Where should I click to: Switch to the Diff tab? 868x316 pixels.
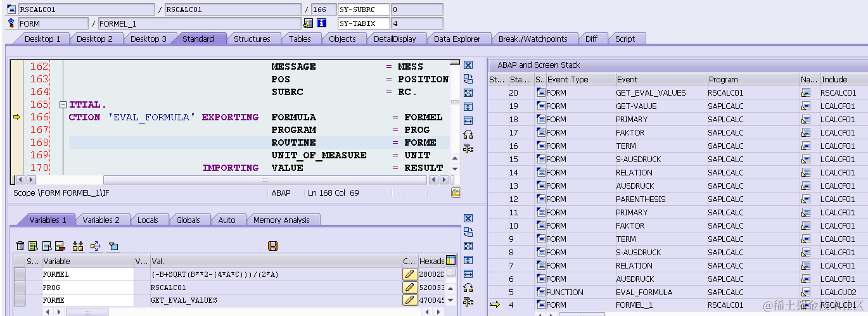591,39
